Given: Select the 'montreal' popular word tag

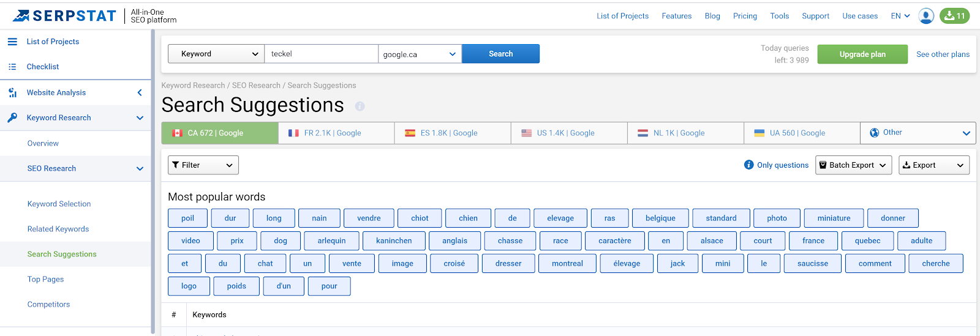Looking at the screenshot, I should pos(567,263).
